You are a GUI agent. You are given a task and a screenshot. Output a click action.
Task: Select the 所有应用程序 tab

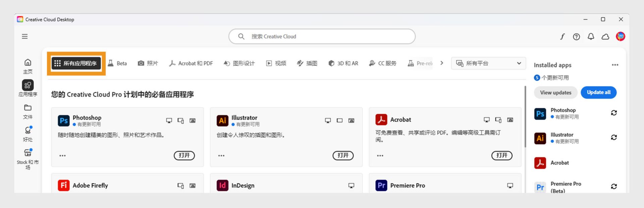[76, 63]
